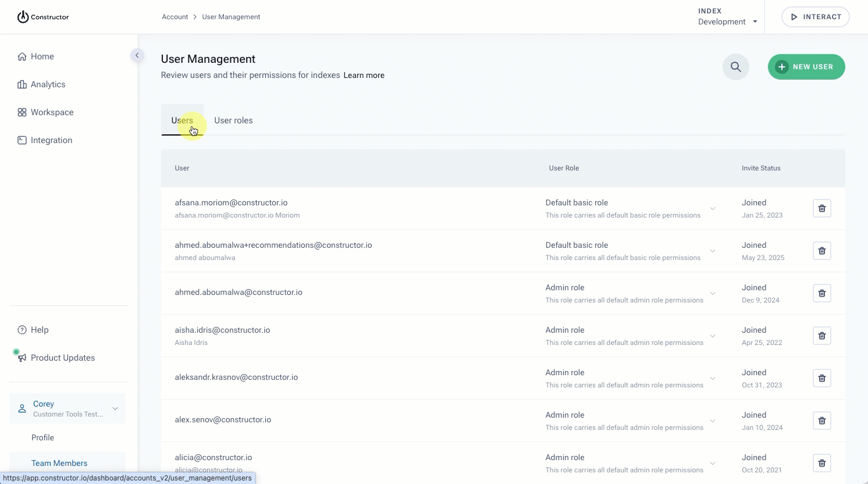Viewport: 868px width, 484px height.
Task: Go to Home in the sidebar
Action: pos(42,56)
